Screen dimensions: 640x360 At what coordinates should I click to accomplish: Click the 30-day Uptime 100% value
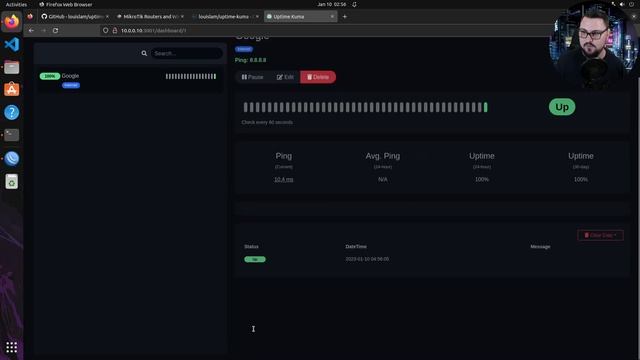[581, 180]
